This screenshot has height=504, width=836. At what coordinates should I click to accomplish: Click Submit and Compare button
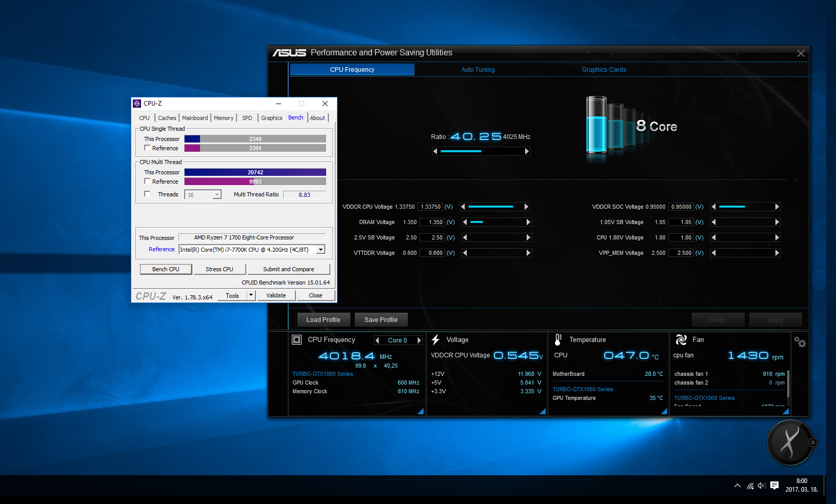pos(289,269)
